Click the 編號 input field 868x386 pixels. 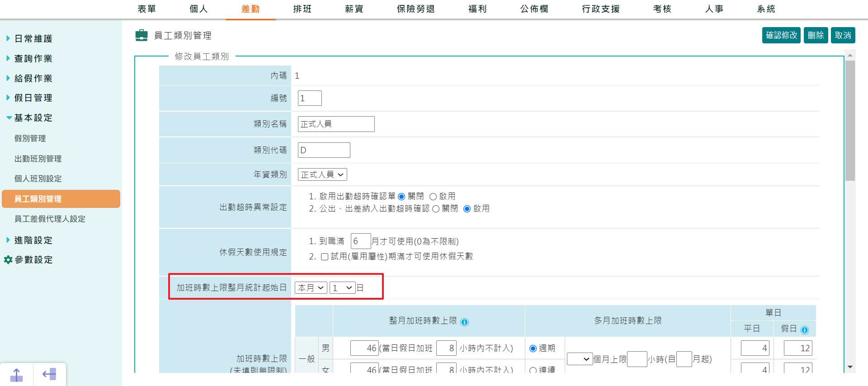(310, 98)
